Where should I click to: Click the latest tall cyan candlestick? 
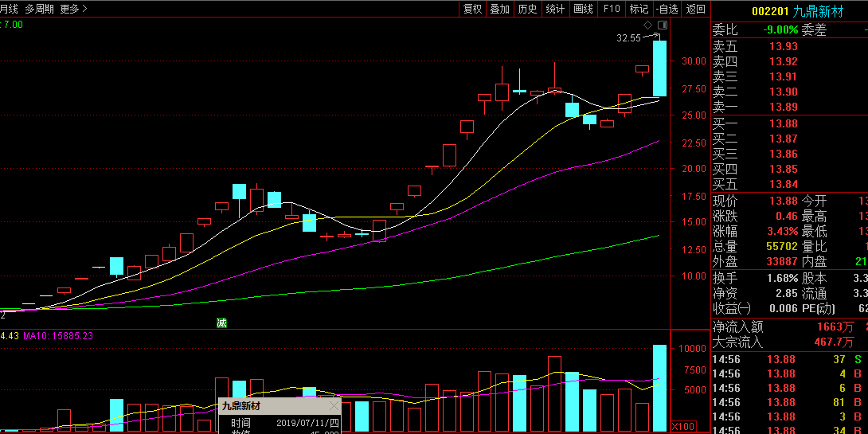660,68
